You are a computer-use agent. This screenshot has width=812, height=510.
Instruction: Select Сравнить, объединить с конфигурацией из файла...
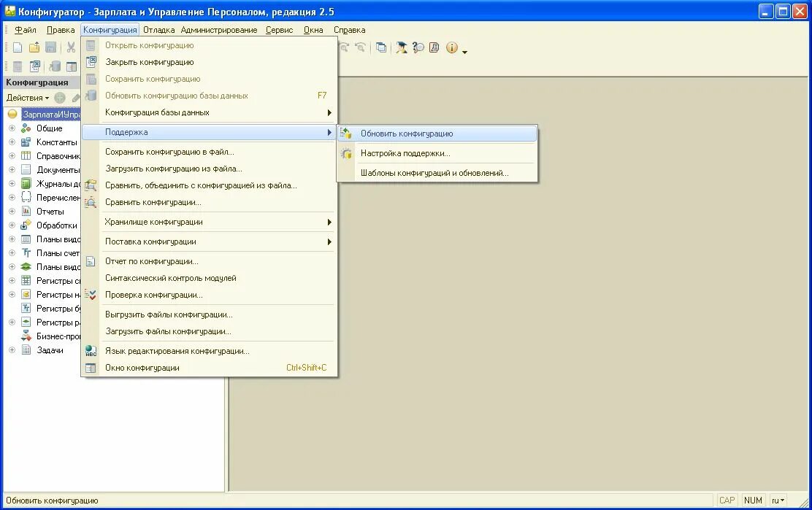click(x=210, y=185)
